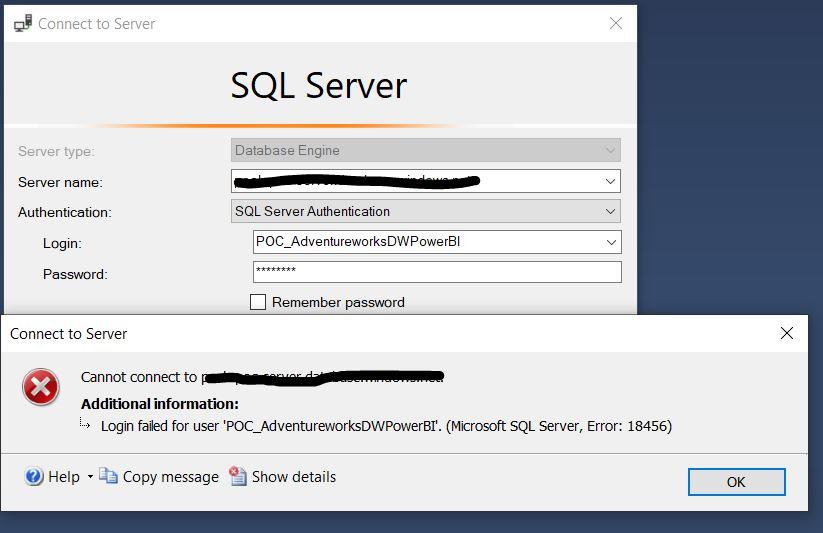823x533 pixels.
Task: Click the red error X icon
Action: [x=41, y=387]
